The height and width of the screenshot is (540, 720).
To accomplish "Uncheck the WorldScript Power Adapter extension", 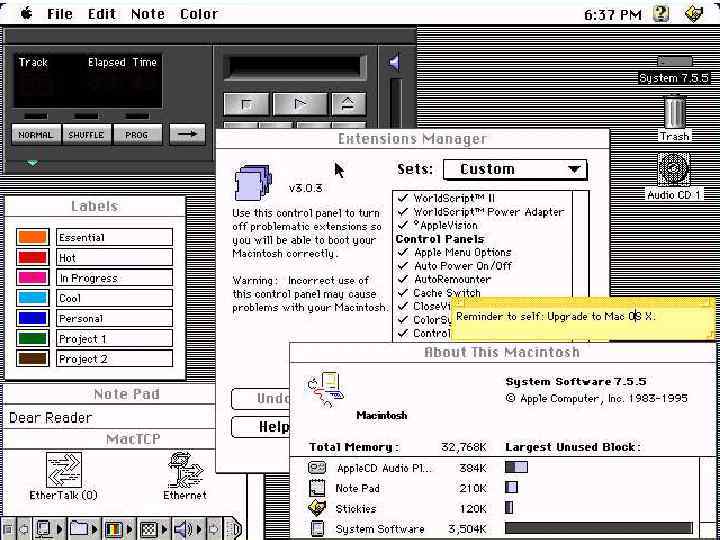I will (403, 212).
